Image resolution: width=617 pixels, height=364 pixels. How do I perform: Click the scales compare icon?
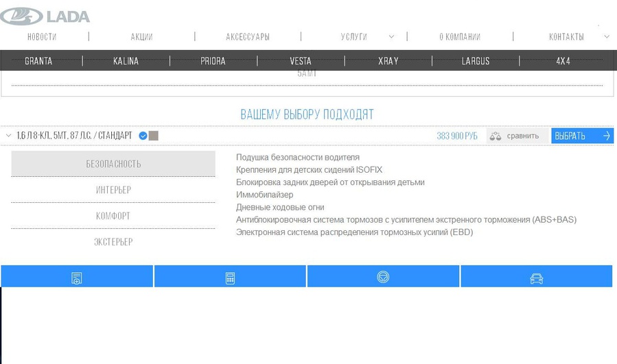pyautogui.click(x=496, y=136)
